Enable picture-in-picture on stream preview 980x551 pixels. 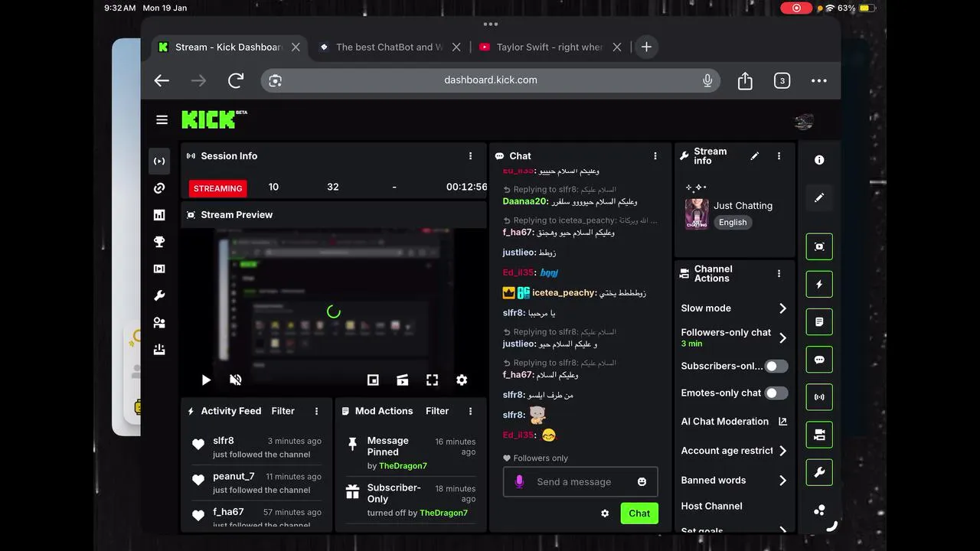tap(373, 380)
